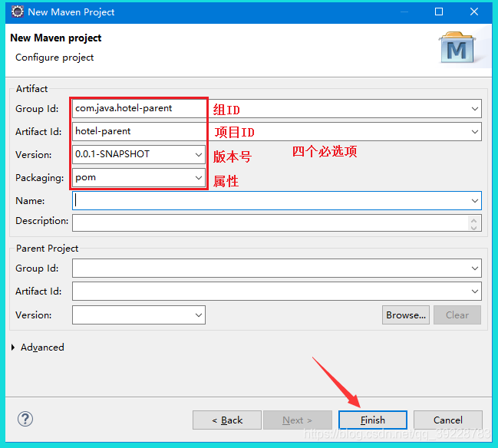The image size is (498, 448).
Task: Click the Clear button
Action: (x=457, y=315)
